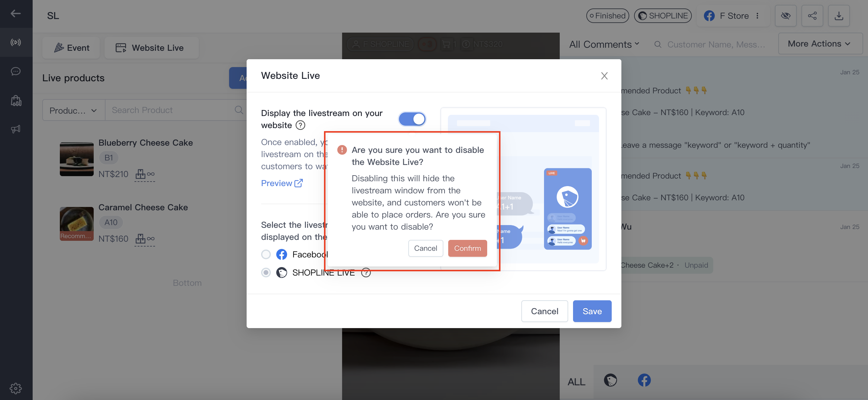The width and height of the screenshot is (868, 400).
Task: Click Save in Website Live dialog
Action: tap(592, 311)
